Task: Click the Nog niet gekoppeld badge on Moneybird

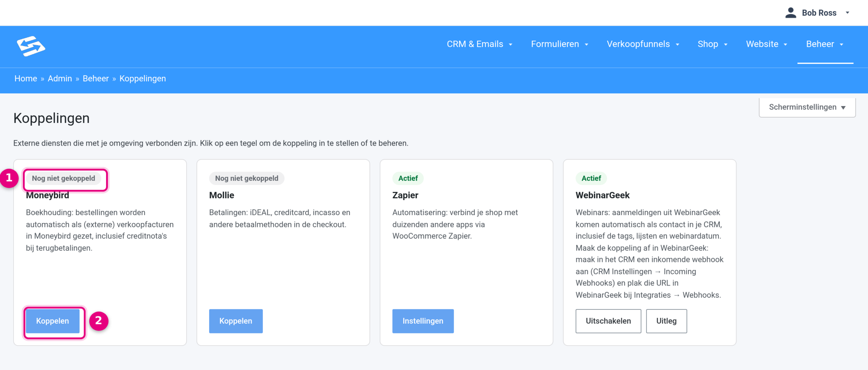Action: (63, 178)
